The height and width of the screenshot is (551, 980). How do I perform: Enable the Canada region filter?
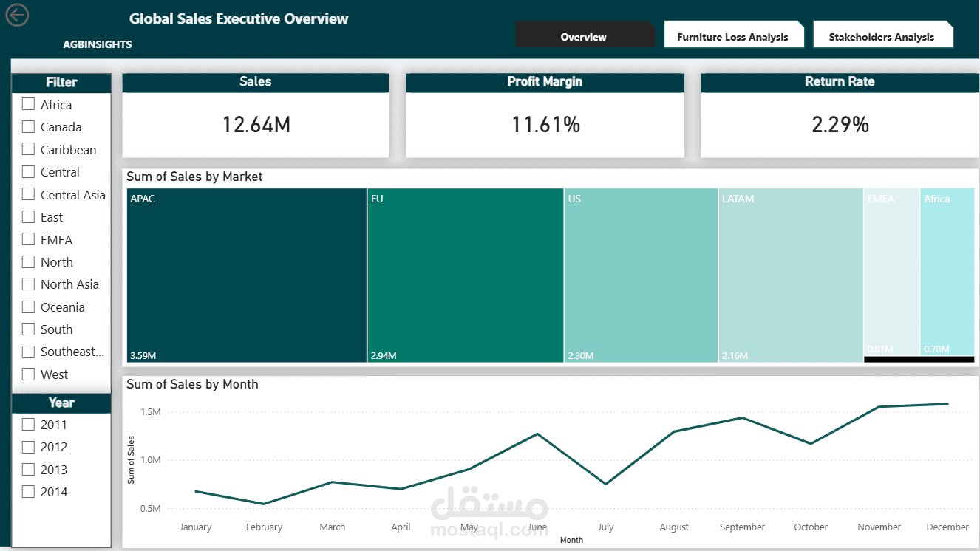pos(28,126)
